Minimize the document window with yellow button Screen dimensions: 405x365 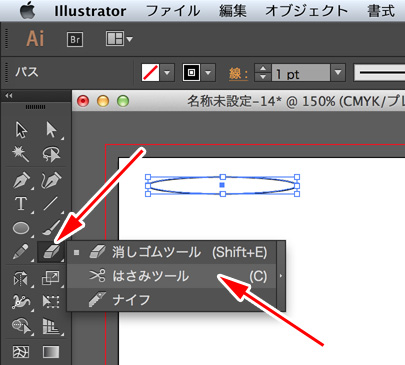pyautogui.click(x=103, y=101)
